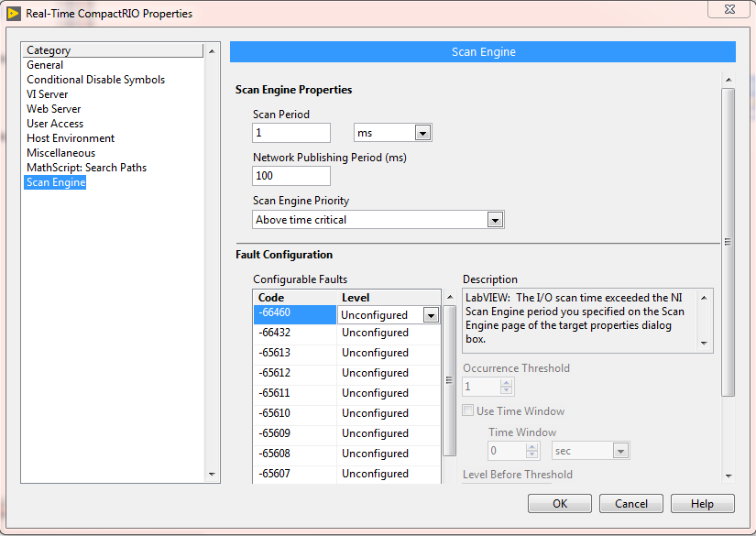Click the Cancel button
The width and height of the screenshot is (756, 536).
(x=631, y=504)
